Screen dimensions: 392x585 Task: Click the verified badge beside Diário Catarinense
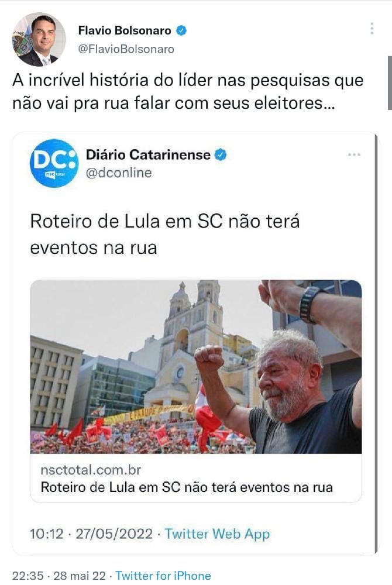tap(221, 154)
